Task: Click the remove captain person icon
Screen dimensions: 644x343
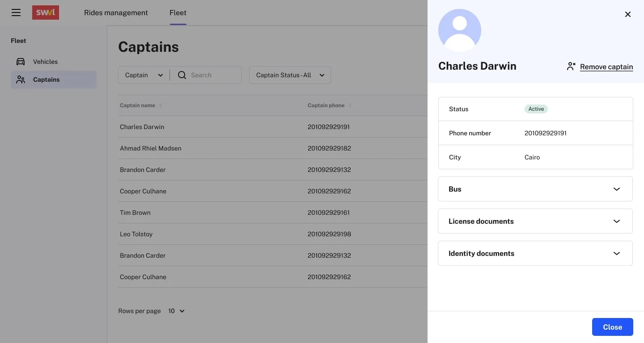Action: pyautogui.click(x=571, y=67)
